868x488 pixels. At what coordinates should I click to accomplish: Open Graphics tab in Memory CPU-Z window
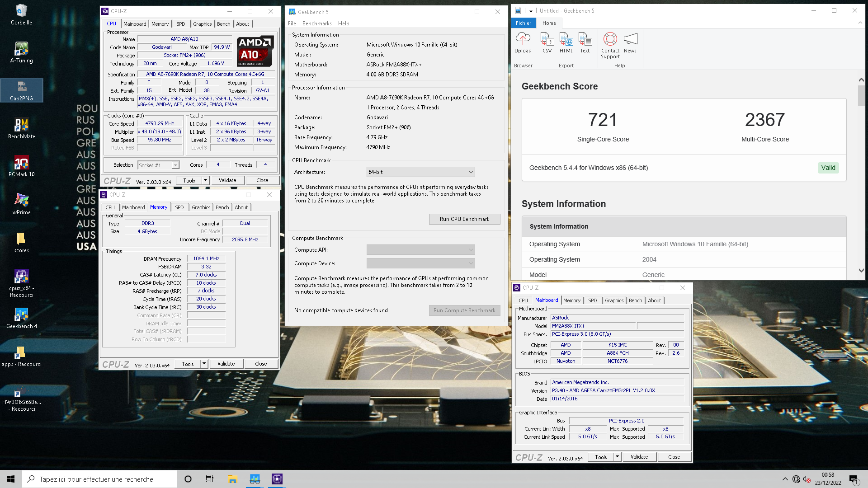(x=201, y=207)
